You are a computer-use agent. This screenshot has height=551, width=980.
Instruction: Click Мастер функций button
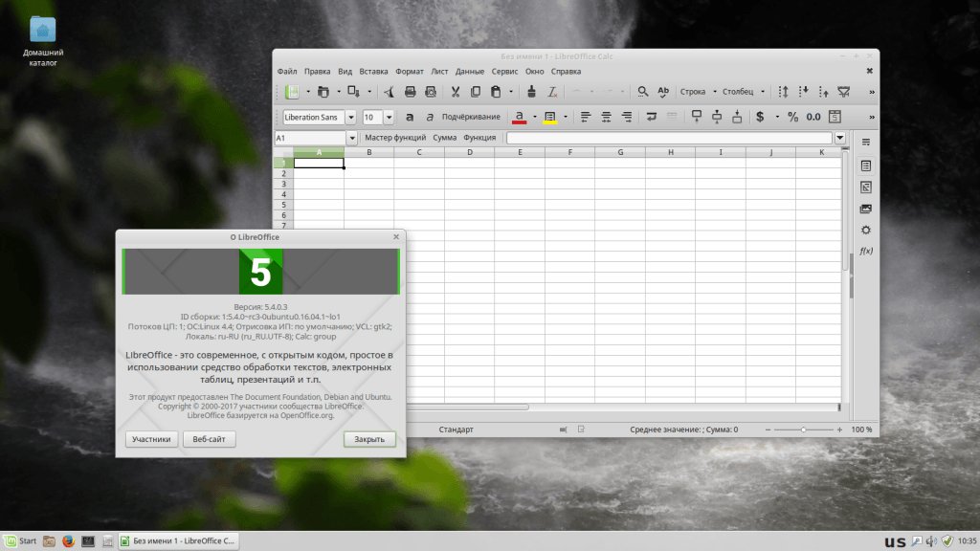(x=395, y=138)
